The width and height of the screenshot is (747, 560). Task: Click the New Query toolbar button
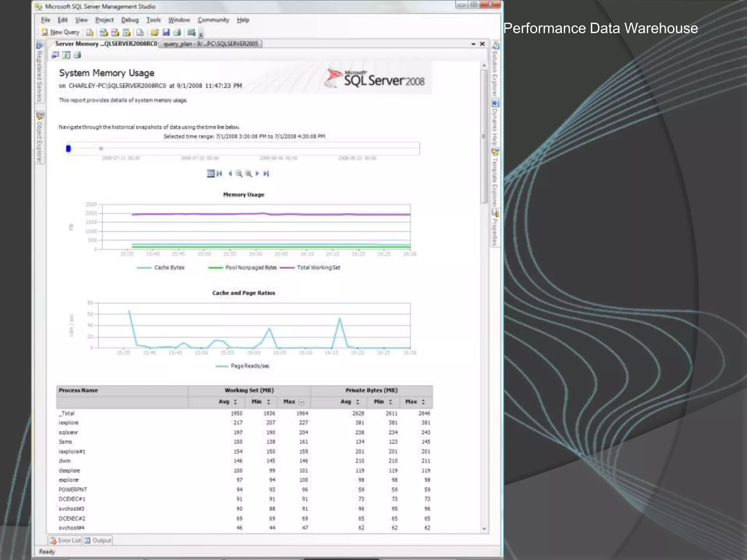point(60,32)
